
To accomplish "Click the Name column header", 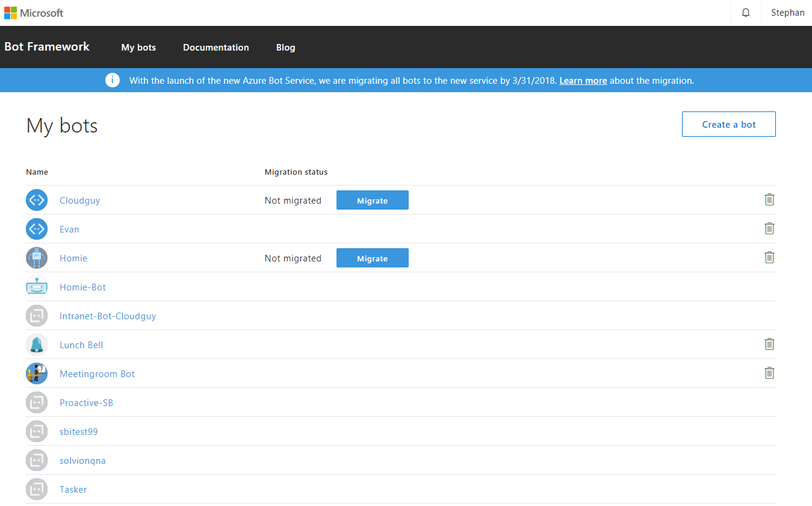I will pyautogui.click(x=37, y=172).
